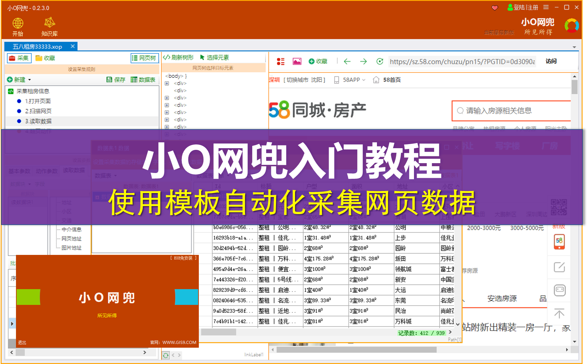
Task: Click the image icon in browser toolbar
Action: click(297, 62)
